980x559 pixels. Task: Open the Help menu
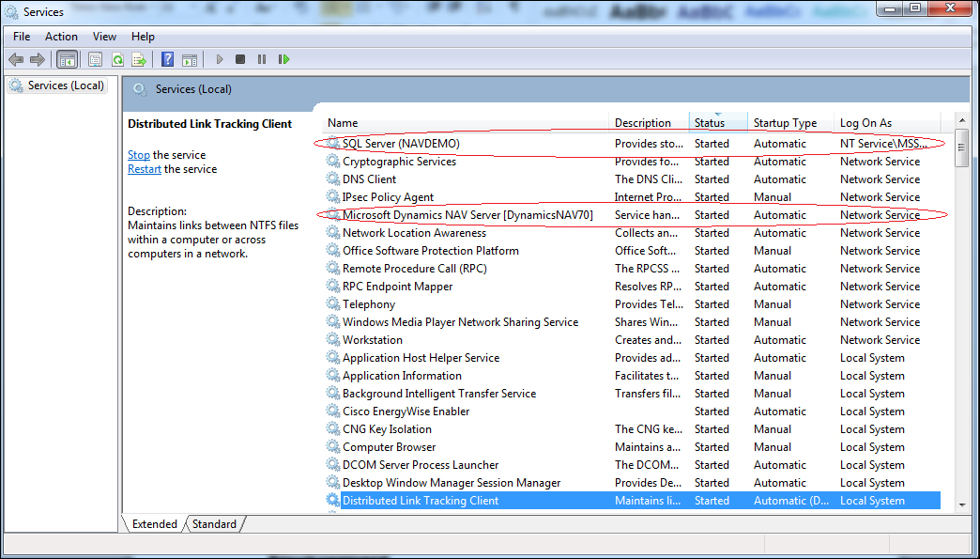click(143, 37)
